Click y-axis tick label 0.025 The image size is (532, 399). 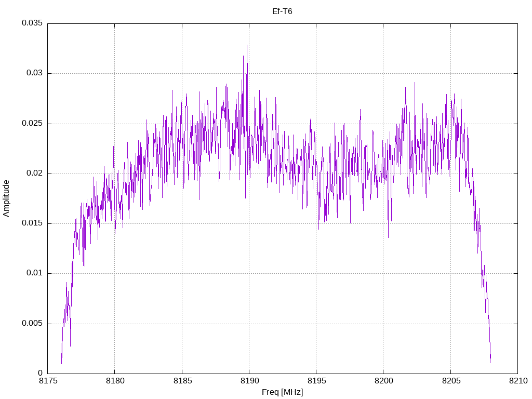32,123
